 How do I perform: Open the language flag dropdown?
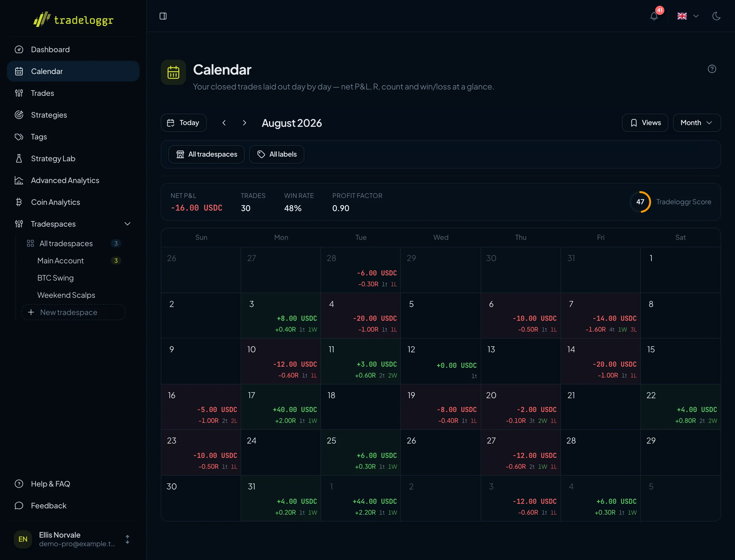688,16
